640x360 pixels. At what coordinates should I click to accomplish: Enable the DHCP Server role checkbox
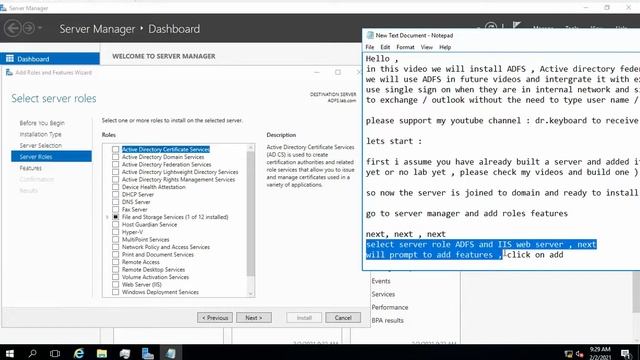tap(116, 194)
